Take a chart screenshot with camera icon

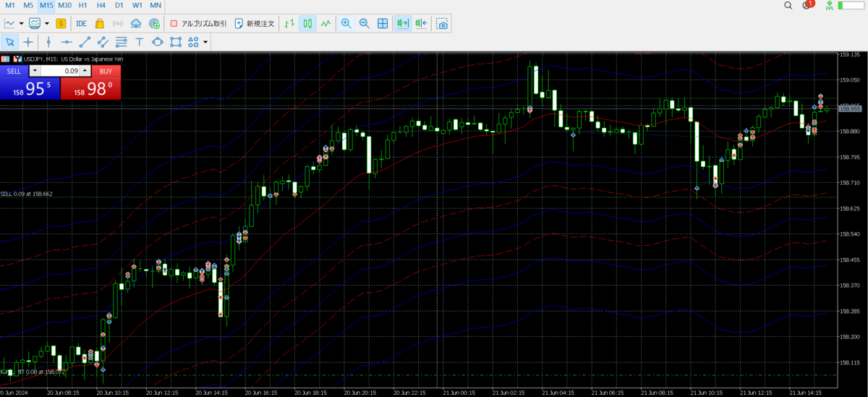[x=442, y=23]
